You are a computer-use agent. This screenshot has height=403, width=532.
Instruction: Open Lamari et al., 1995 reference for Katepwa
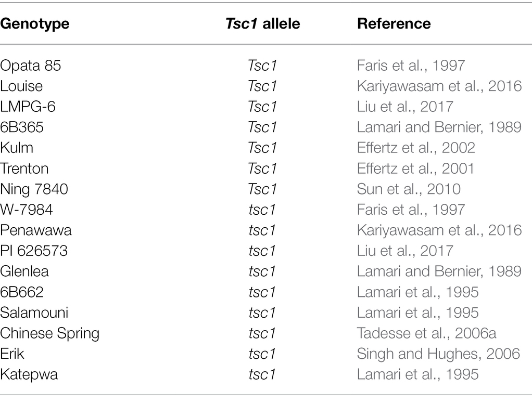tap(417, 374)
